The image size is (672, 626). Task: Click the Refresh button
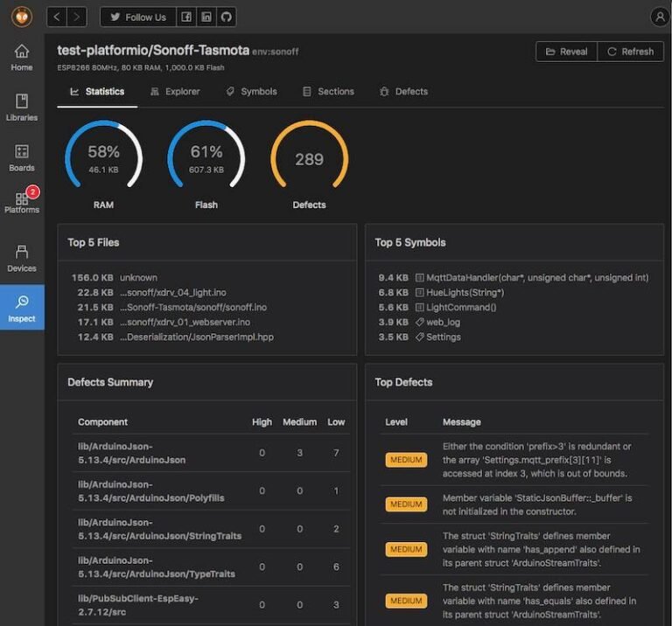point(631,52)
